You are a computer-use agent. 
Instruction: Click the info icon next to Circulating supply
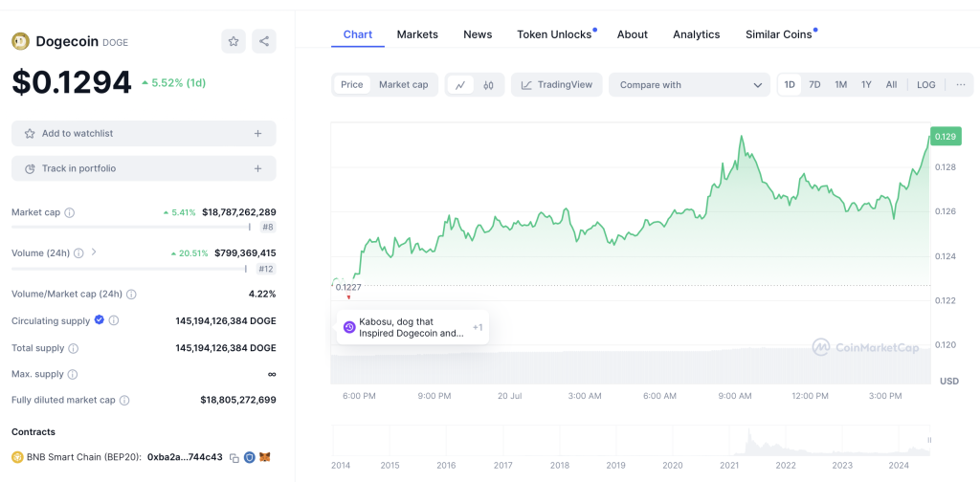(114, 320)
